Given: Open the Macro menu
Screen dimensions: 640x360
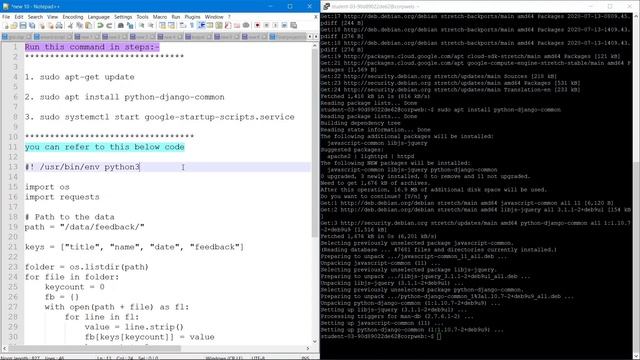Looking at the screenshot, I should 160,17.
